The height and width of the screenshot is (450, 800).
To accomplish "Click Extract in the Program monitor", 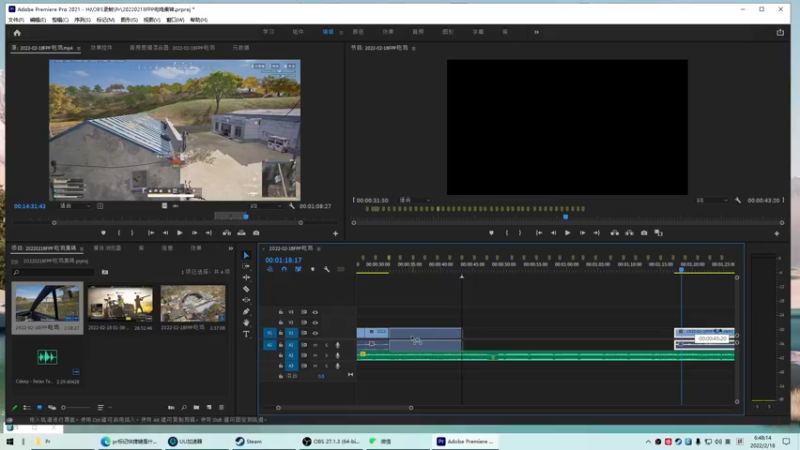I will (629, 233).
